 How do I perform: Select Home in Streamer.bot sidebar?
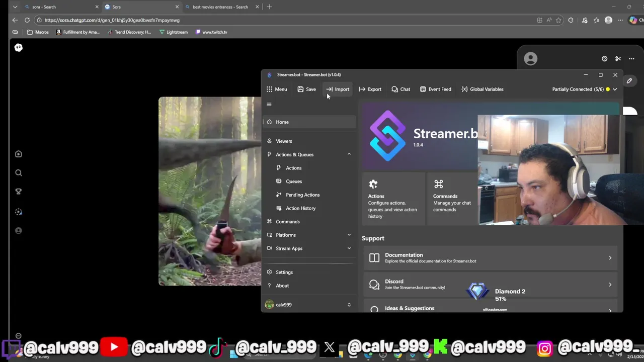tap(309, 122)
